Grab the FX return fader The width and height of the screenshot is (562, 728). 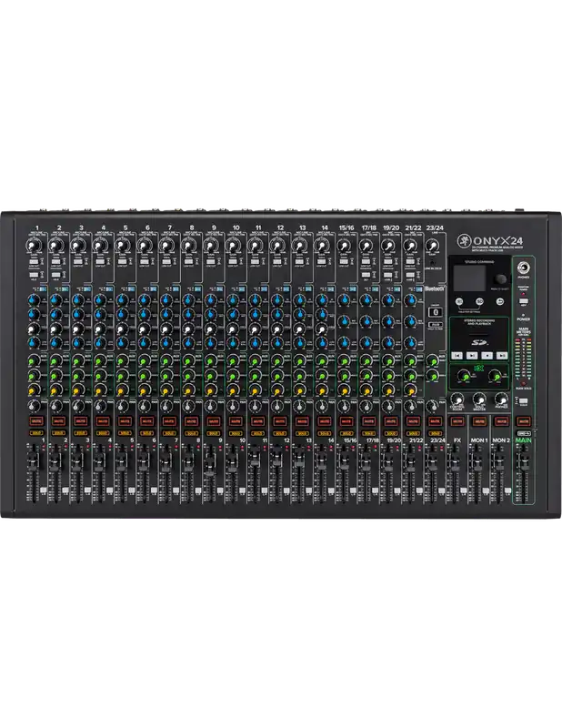pos(454,460)
